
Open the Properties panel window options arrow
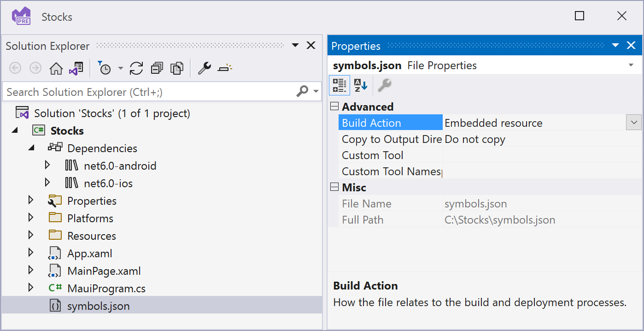coord(615,45)
